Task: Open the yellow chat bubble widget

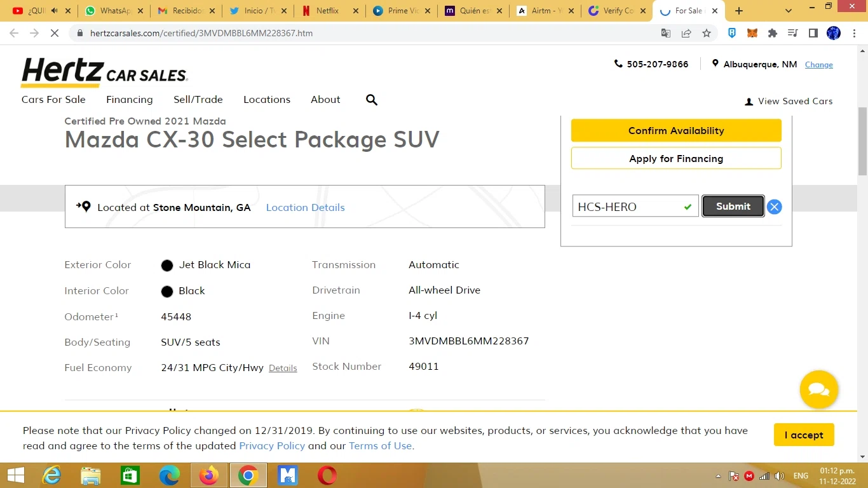Action: (x=819, y=390)
